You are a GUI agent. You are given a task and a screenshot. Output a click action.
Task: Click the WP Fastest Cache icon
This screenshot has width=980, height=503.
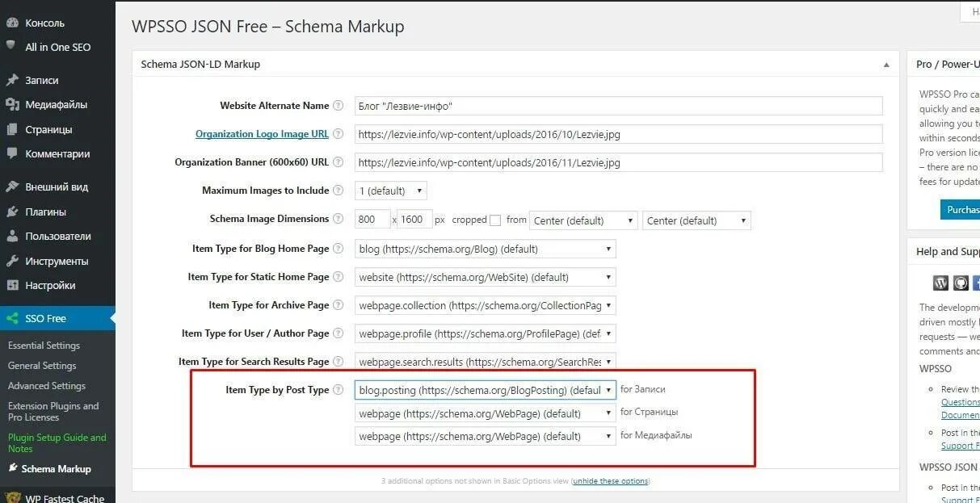12,498
